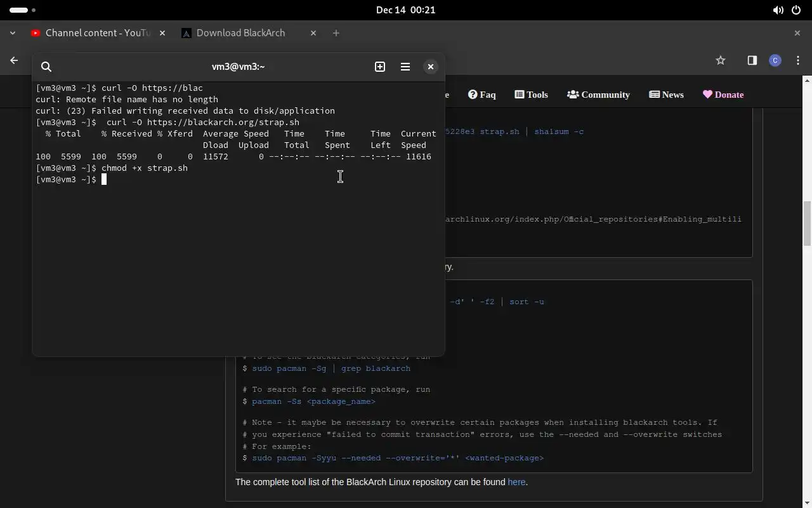Click the 'sha1sum -c' text on page
This screenshot has height=508, width=812.
559,131
